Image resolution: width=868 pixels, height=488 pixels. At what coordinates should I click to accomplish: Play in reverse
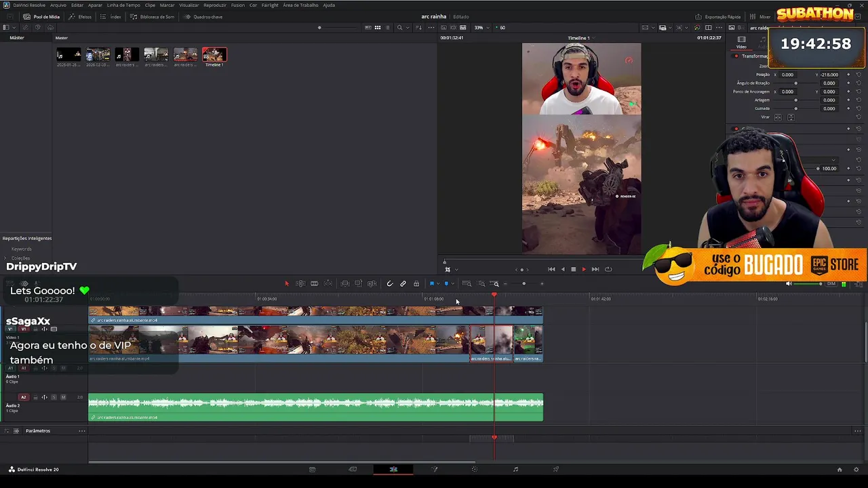click(x=562, y=269)
